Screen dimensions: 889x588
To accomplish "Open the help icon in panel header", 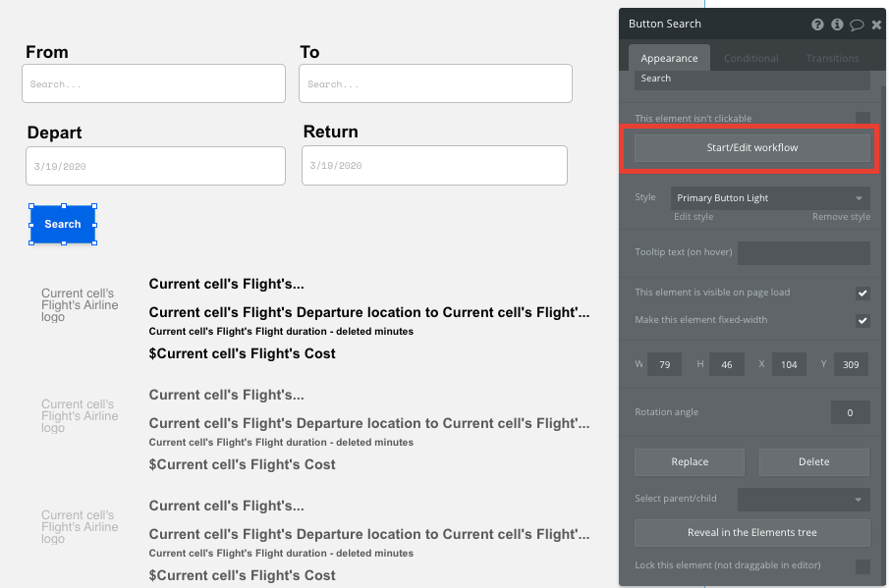I will click(819, 24).
